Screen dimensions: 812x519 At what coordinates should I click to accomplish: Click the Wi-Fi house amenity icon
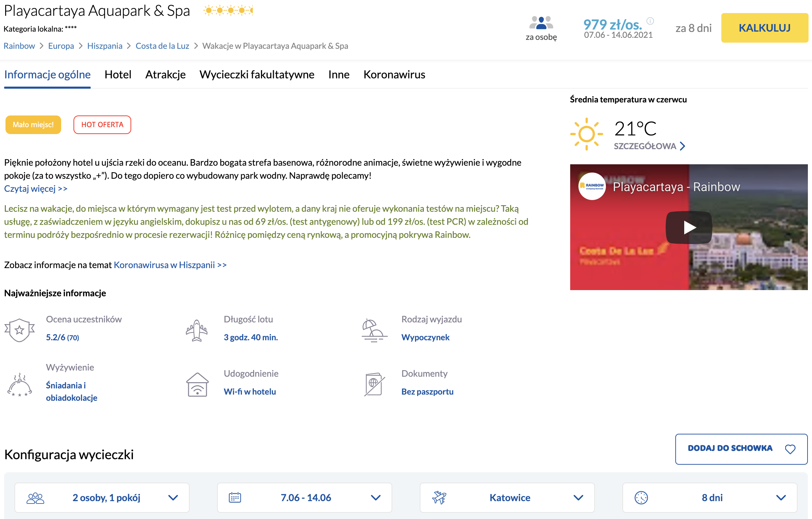[197, 385]
